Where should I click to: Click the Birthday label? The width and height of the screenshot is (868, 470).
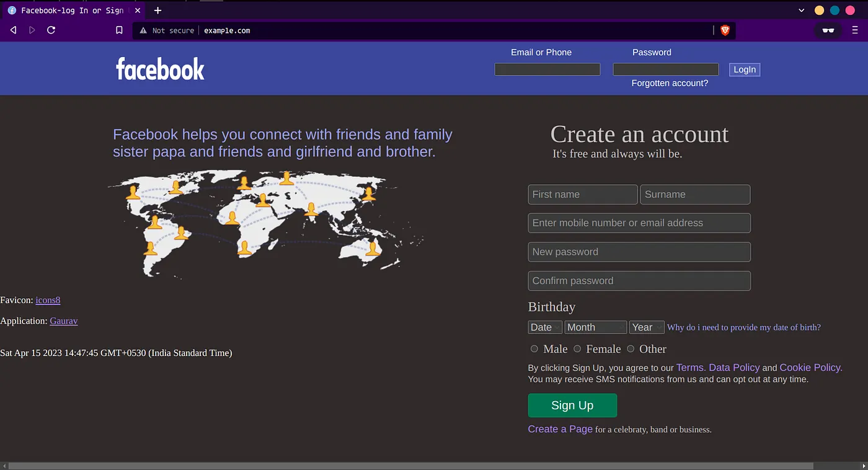tap(552, 307)
